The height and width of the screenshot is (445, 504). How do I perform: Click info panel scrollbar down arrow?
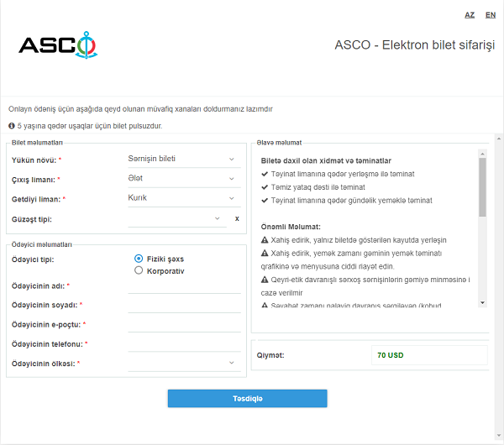tap(482, 302)
